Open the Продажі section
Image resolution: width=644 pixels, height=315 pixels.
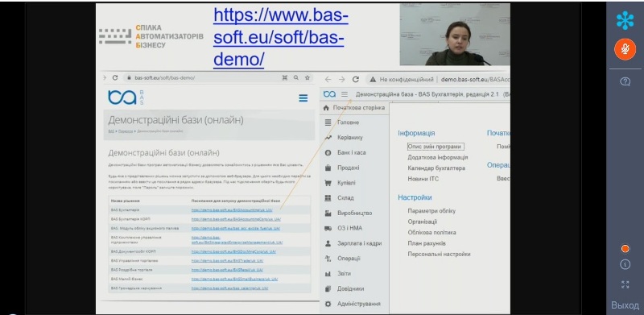pyautogui.click(x=349, y=168)
